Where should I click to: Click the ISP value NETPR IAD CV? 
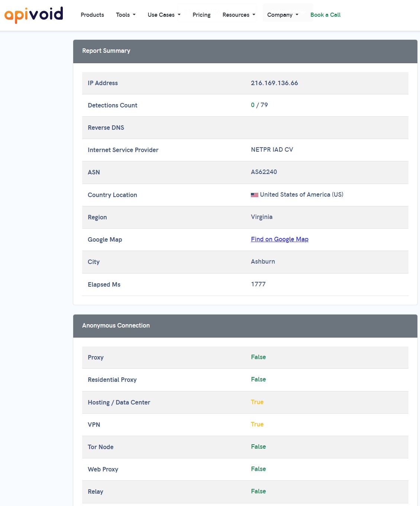[272, 149]
